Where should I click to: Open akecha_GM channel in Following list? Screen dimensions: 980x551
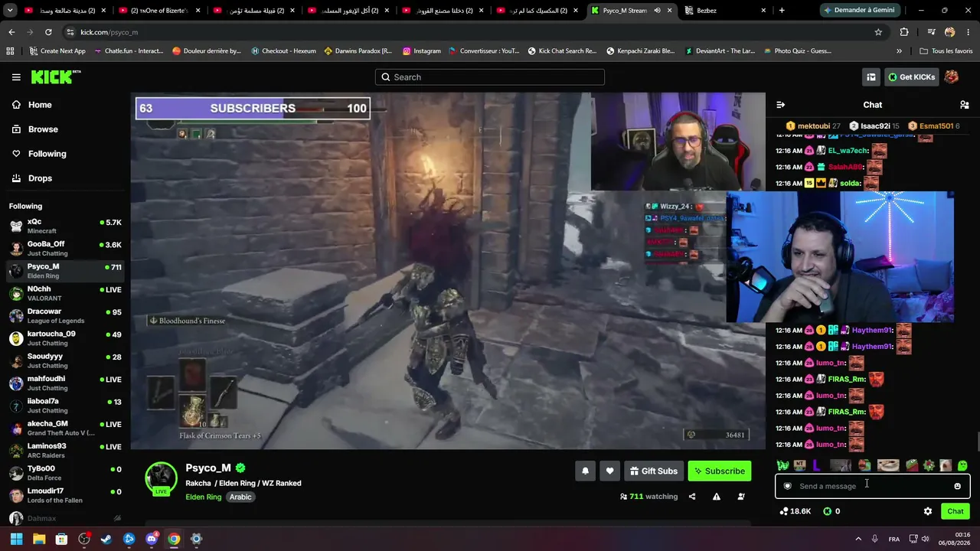[65, 428]
